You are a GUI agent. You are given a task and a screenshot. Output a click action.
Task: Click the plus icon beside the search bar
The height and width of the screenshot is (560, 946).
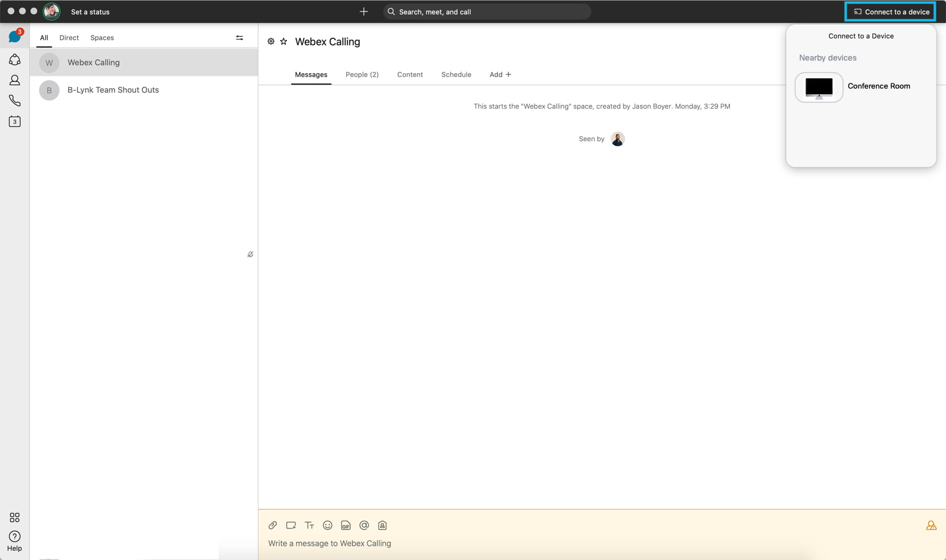click(364, 11)
